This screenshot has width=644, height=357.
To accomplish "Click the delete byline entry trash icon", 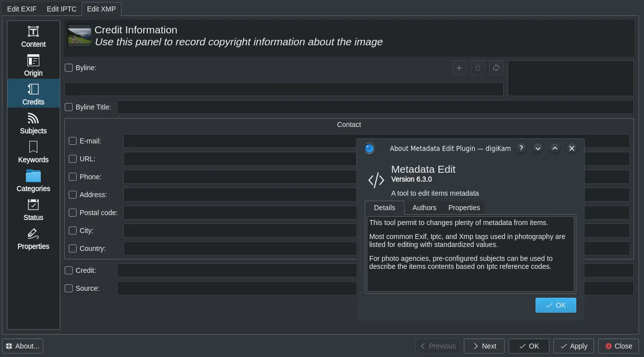I will point(477,68).
